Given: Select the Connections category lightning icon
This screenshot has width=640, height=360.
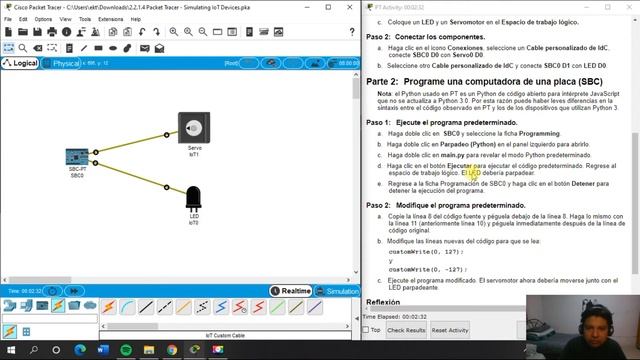Looking at the screenshot, I should pos(58,305).
